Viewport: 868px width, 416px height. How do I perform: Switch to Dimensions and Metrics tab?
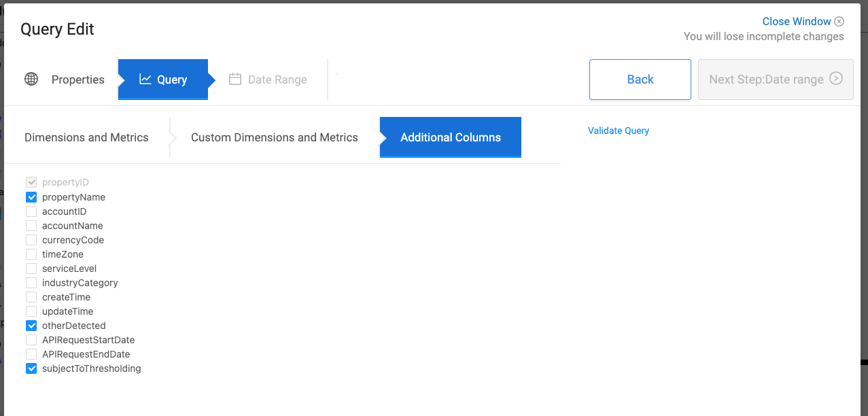(x=86, y=137)
